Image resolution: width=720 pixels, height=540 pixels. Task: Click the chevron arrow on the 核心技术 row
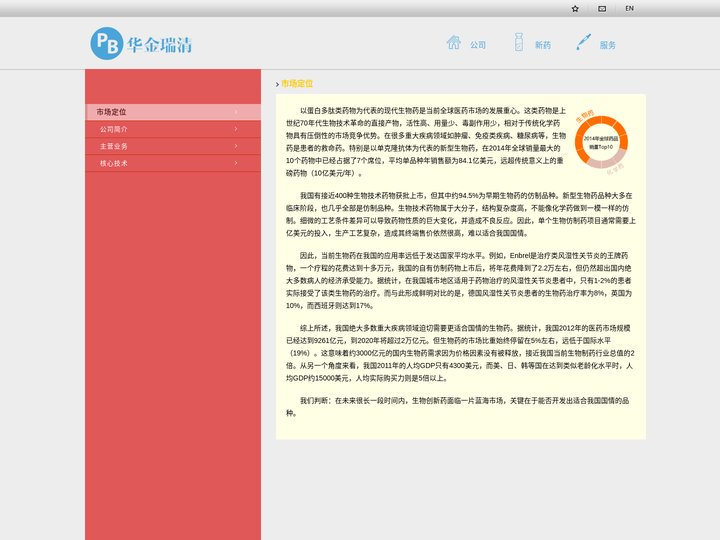click(x=236, y=163)
